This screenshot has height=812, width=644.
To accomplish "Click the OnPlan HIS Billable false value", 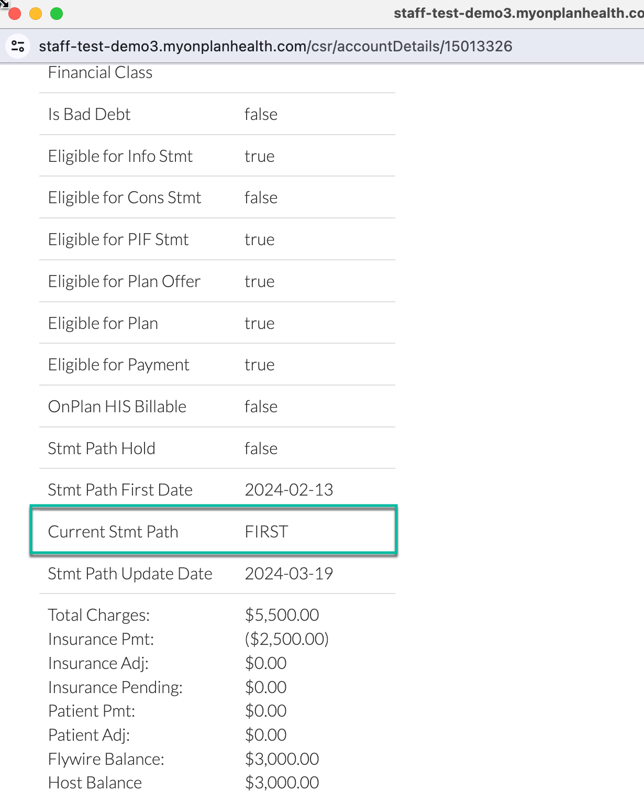I will 261,406.
